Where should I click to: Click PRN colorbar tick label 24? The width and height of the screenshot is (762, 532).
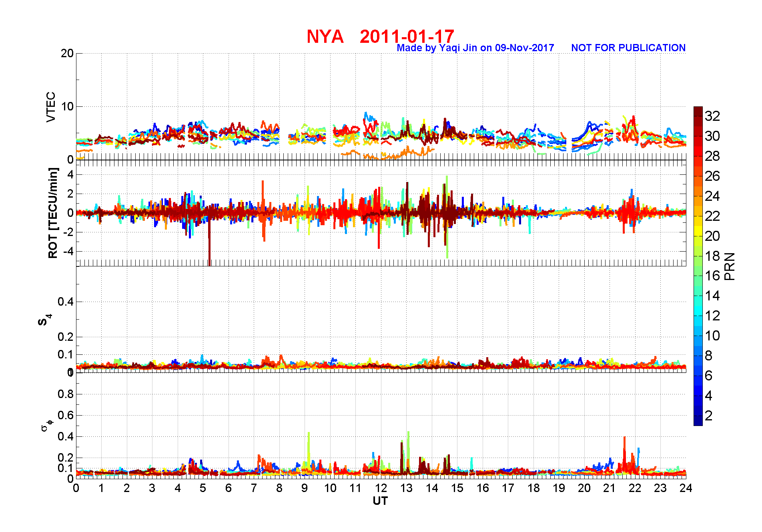pos(712,196)
